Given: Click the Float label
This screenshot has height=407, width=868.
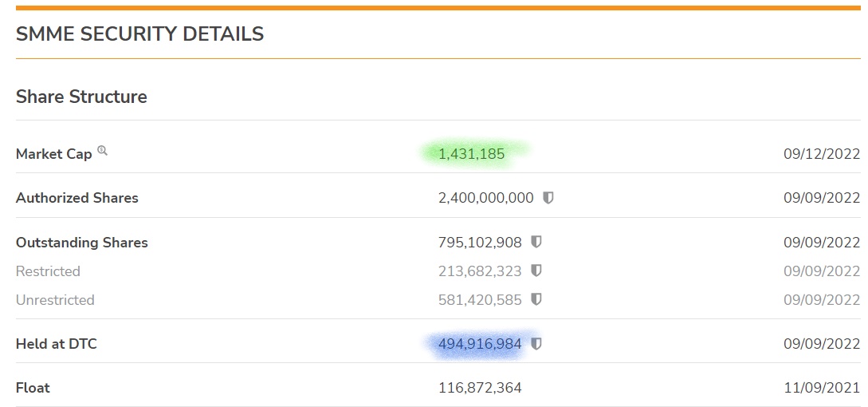Looking at the screenshot, I should pos(33,388).
